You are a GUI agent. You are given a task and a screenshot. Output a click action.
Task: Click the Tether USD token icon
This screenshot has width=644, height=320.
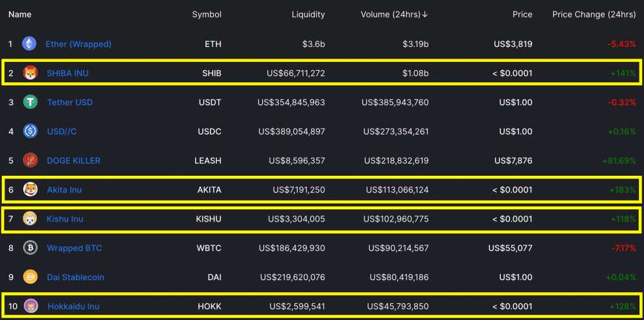[x=30, y=102]
